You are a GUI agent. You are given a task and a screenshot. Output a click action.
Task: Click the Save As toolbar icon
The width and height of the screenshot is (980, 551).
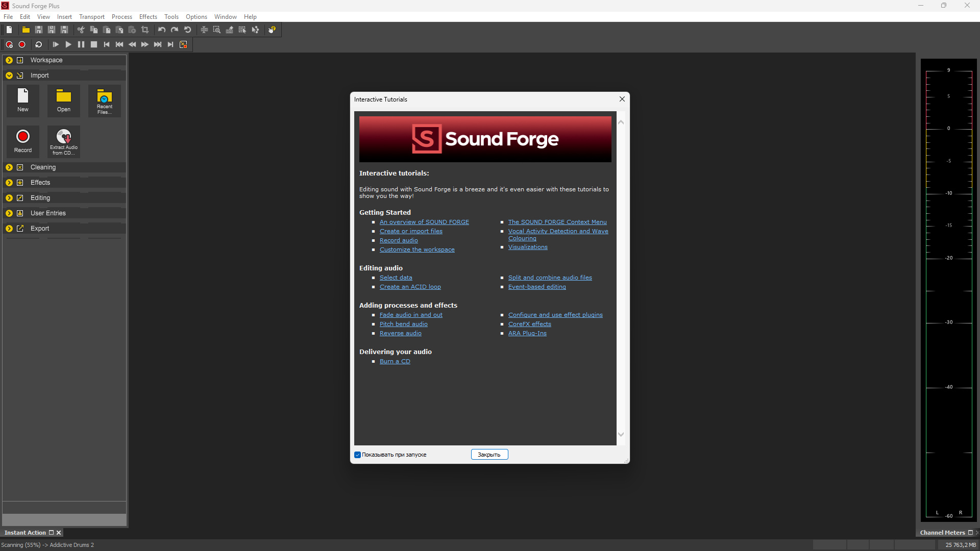[51, 30]
